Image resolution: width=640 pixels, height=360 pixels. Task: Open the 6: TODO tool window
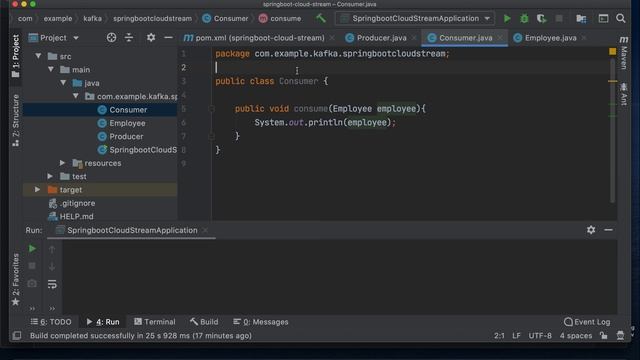click(51, 322)
